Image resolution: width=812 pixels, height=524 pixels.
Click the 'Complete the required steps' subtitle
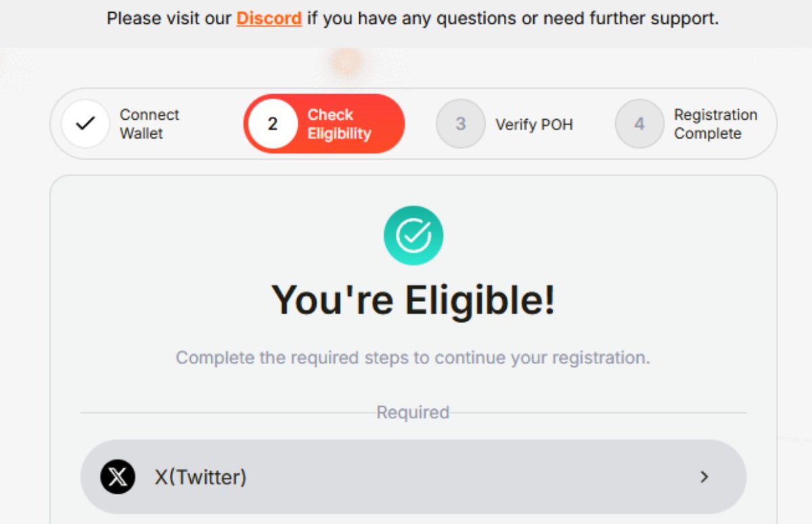pos(413,357)
